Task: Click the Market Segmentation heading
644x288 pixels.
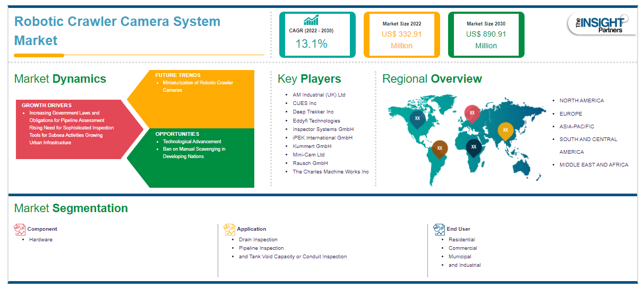Action: point(71,208)
